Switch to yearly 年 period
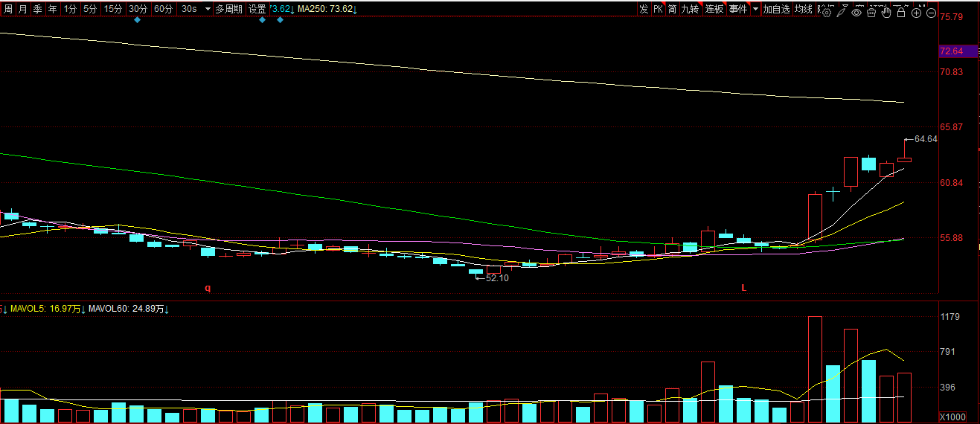 click(52, 9)
